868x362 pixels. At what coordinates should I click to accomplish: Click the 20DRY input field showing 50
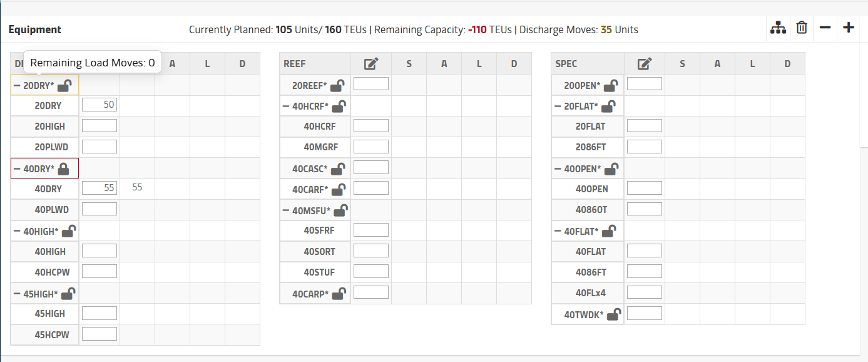(100, 105)
